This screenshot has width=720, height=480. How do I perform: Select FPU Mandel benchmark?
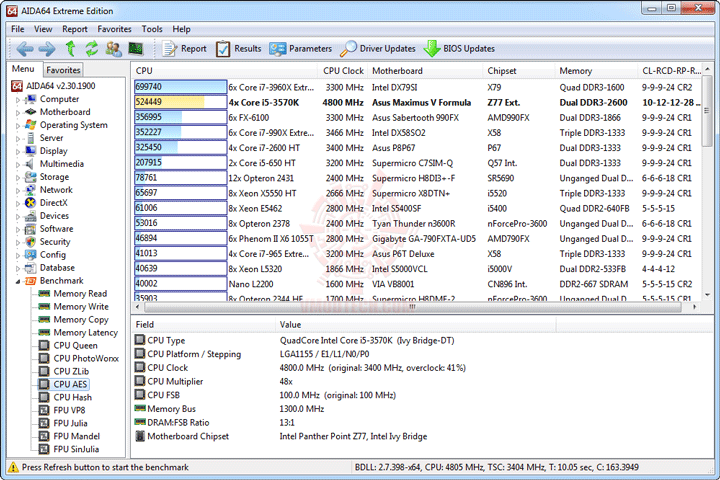pyautogui.click(x=77, y=436)
